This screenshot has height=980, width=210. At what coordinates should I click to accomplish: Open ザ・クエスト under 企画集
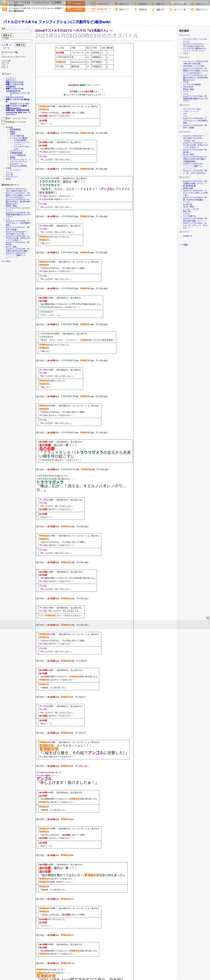click(15, 170)
